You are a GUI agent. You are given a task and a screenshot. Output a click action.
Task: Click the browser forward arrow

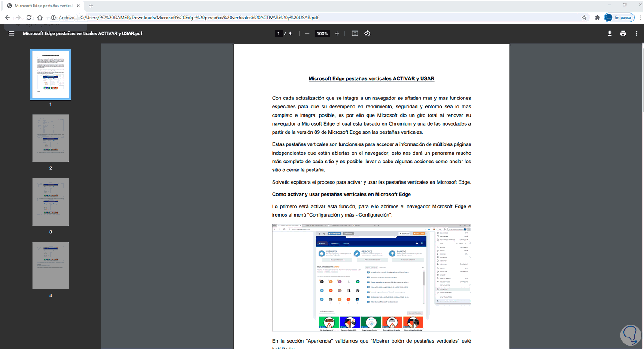tap(18, 18)
